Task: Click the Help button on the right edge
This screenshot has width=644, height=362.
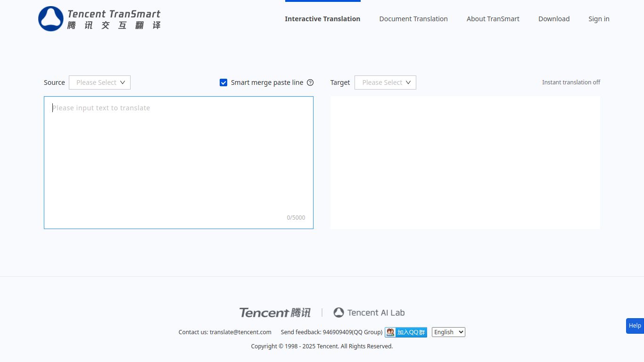Action: [635, 326]
